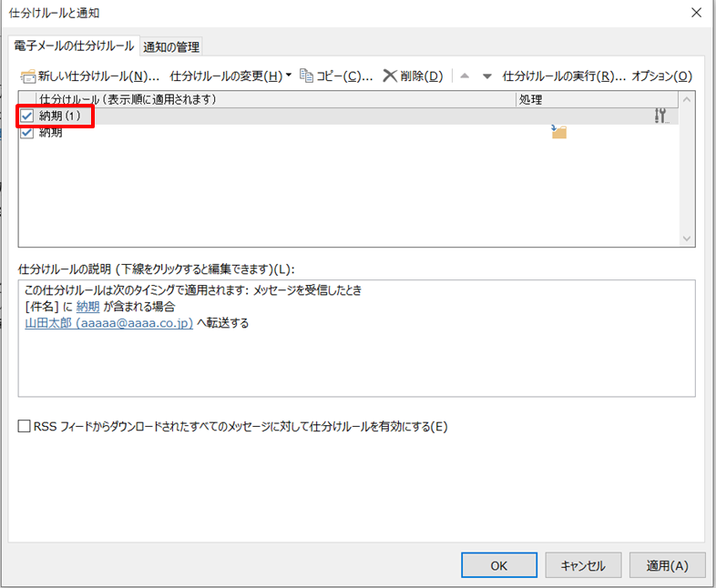Uncheck the 納期 (1) rule checkbox
This screenshot has width=716, height=588.
pyautogui.click(x=27, y=116)
